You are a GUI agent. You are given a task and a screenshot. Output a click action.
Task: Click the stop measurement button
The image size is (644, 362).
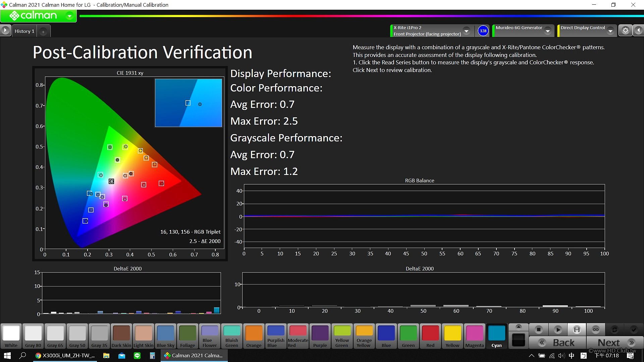pos(539,330)
